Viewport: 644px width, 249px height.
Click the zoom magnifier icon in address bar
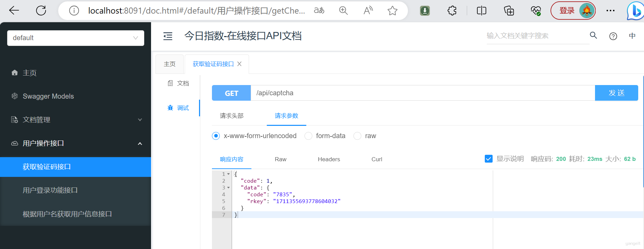(x=344, y=11)
